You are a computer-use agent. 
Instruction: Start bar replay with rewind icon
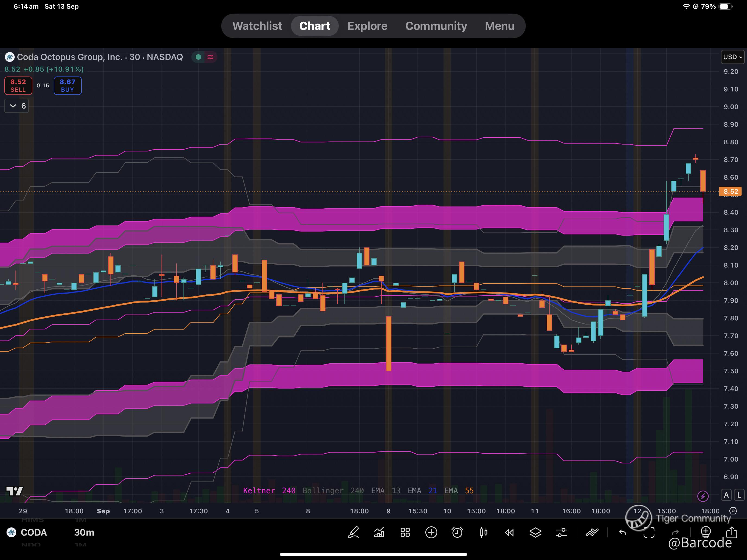509,532
